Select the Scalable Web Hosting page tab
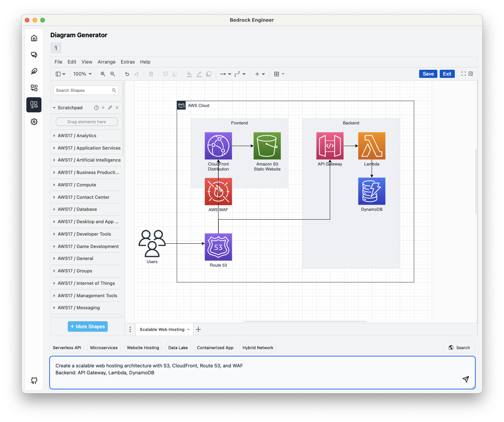 [x=164, y=329]
